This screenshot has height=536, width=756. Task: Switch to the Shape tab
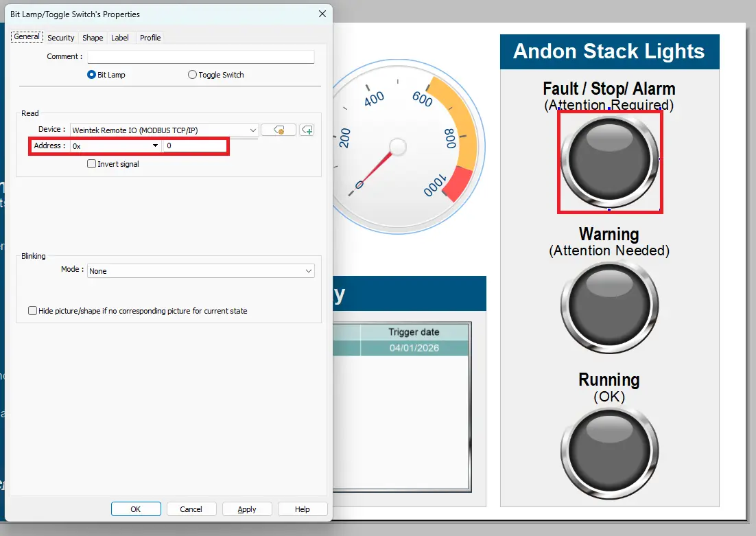(92, 38)
